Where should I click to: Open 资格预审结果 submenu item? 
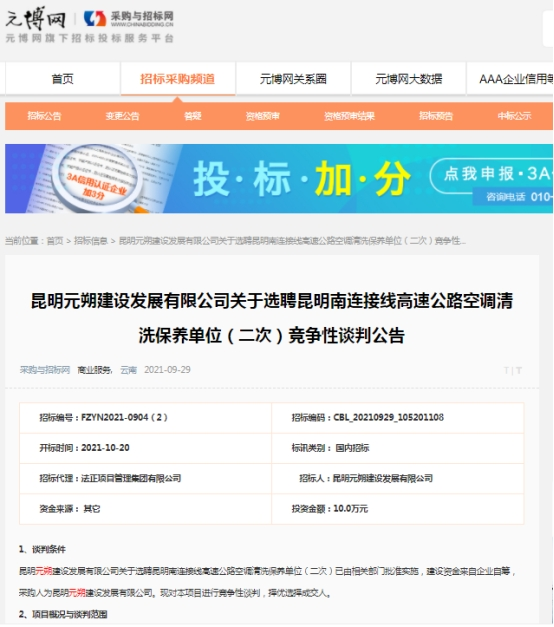click(x=349, y=116)
